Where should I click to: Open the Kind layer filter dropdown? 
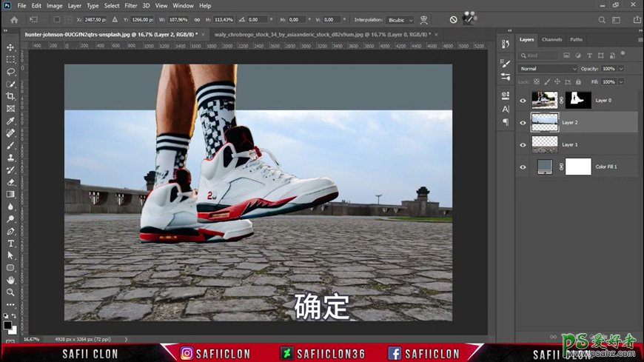coord(538,56)
